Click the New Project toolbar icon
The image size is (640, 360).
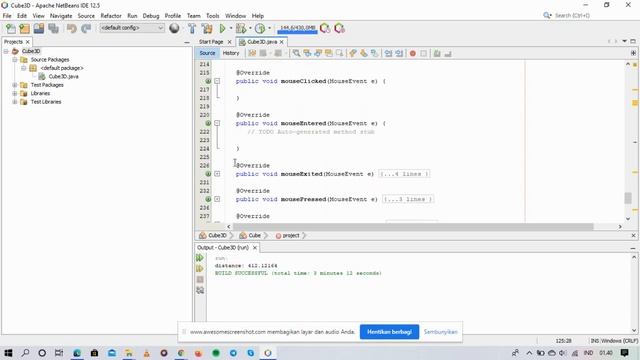point(24,28)
